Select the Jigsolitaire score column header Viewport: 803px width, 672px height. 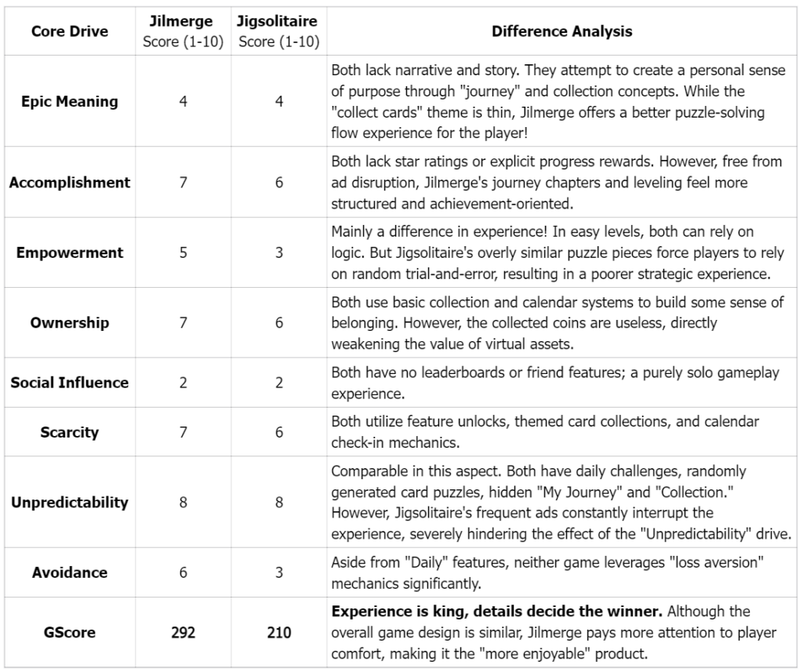coord(279,31)
